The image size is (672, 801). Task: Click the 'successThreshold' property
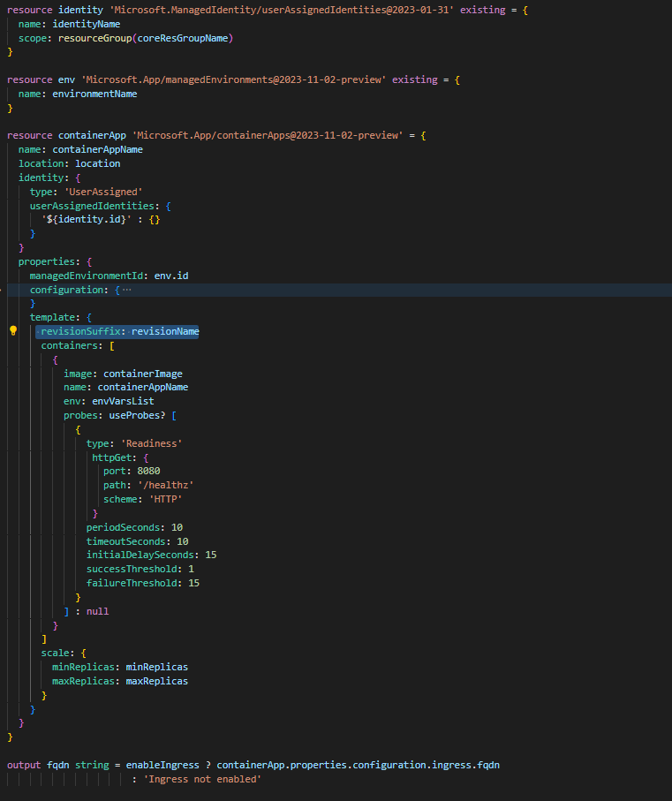coord(132,569)
